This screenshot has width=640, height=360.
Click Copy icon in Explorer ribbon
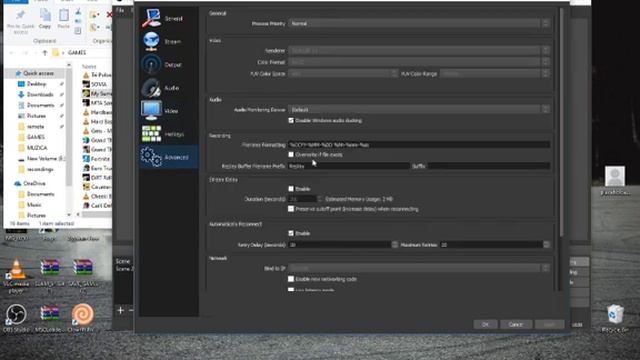(x=45, y=19)
